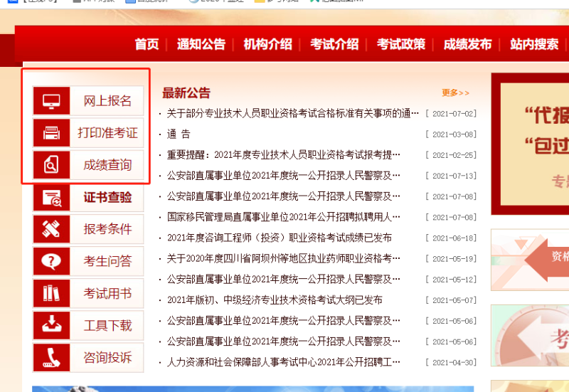The height and width of the screenshot is (392, 569).
Task: Click the date 2021-06-18
Action: pyautogui.click(x=451, y=238)
